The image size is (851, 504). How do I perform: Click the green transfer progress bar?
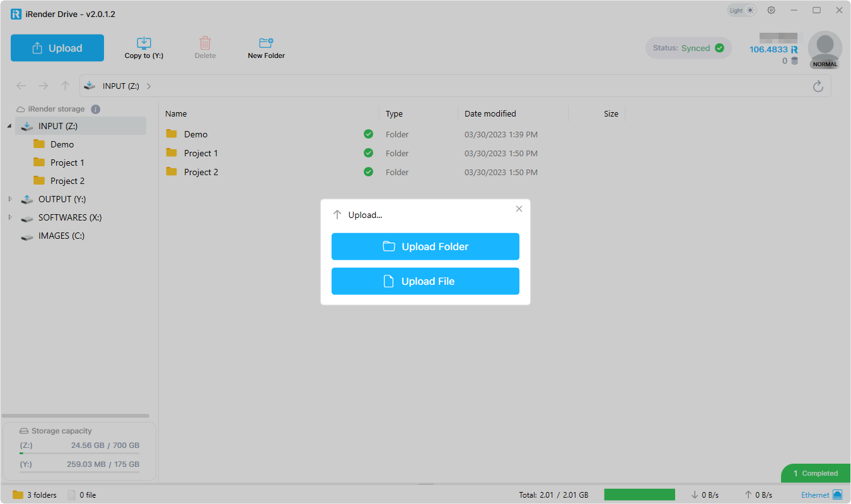[x=639, y=495]
